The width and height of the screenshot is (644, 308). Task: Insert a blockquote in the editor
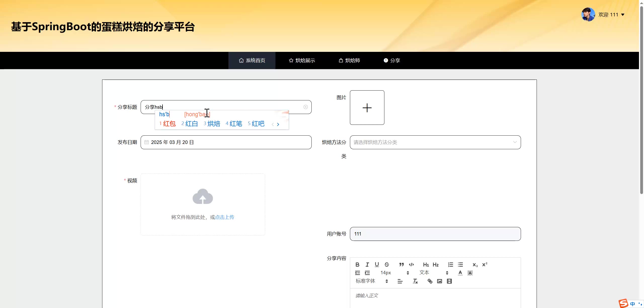(401, 264)
